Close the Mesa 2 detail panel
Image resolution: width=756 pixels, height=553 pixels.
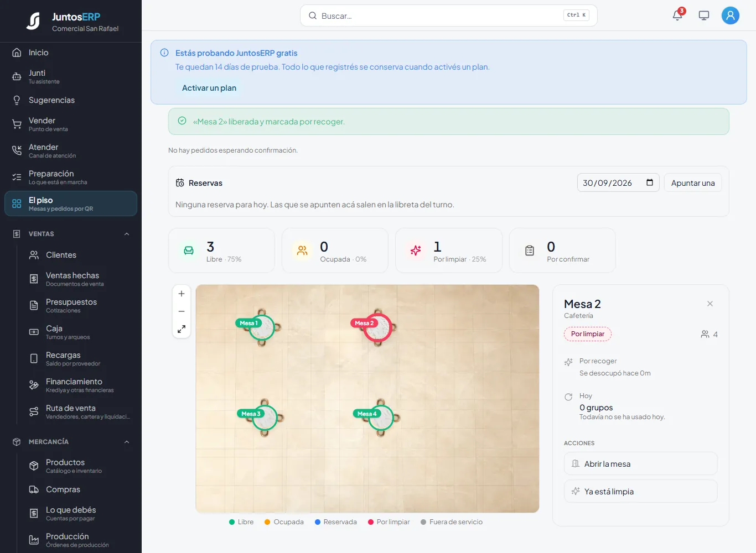(x=710, y=304)
